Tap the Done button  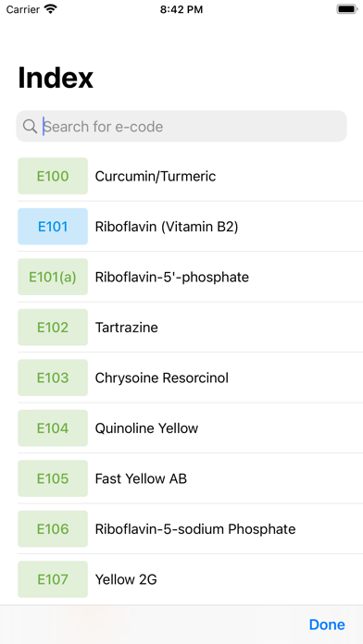click(x=327, y=625)
